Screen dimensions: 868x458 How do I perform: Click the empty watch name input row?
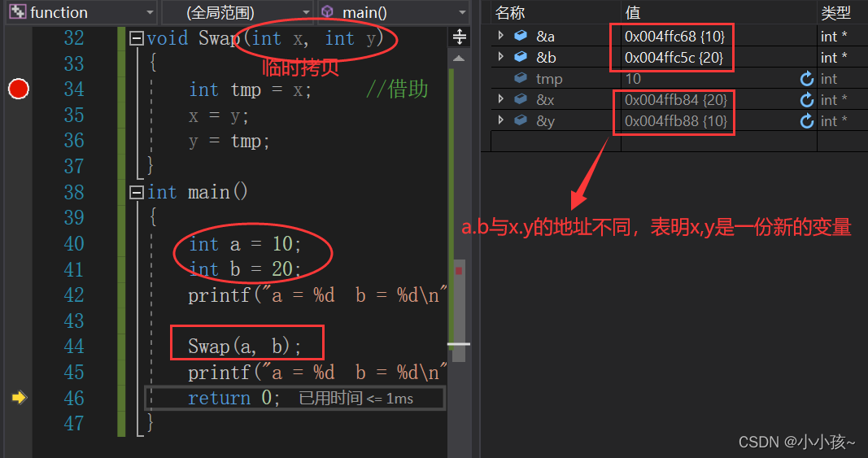[x=556, y=142]
